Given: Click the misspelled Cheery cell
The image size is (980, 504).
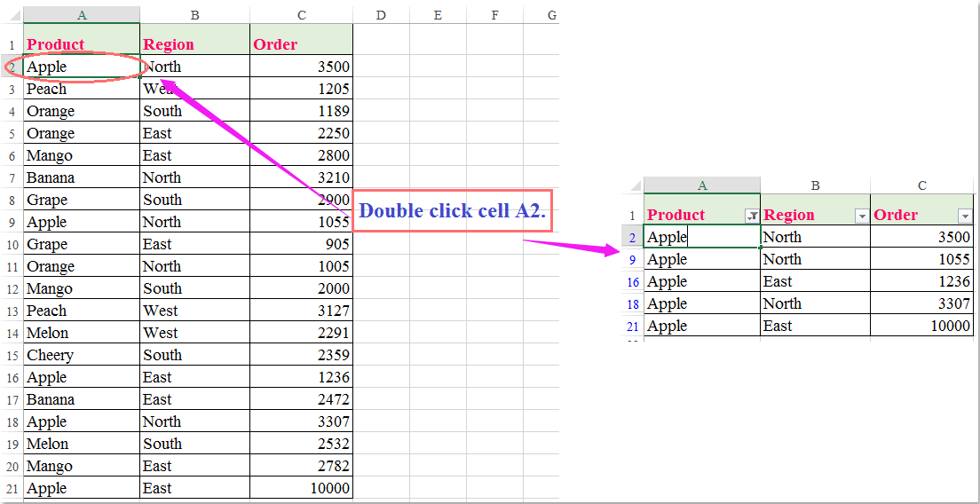Looking at the screenshot, I should pos(81,355).
